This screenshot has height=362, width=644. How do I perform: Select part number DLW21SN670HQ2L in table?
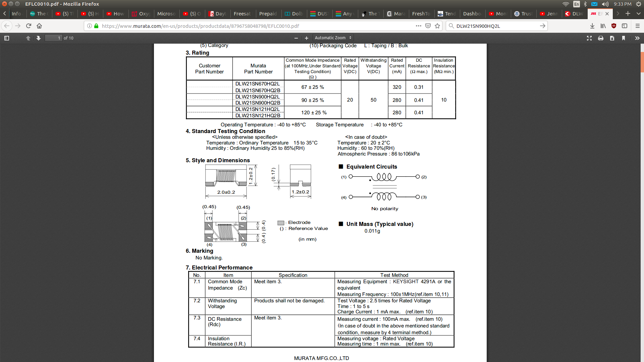click(257, 84)
